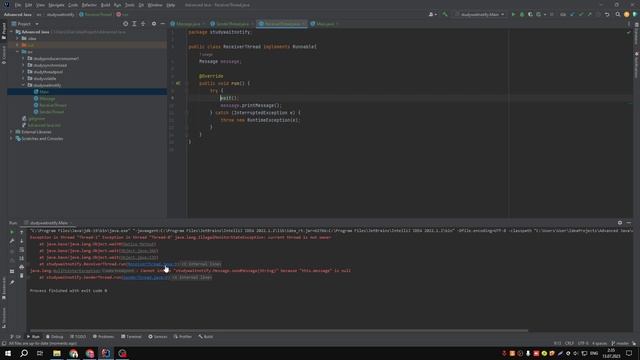
Task: Collapse the studywaitnotify package
Action: pos(23,85)
